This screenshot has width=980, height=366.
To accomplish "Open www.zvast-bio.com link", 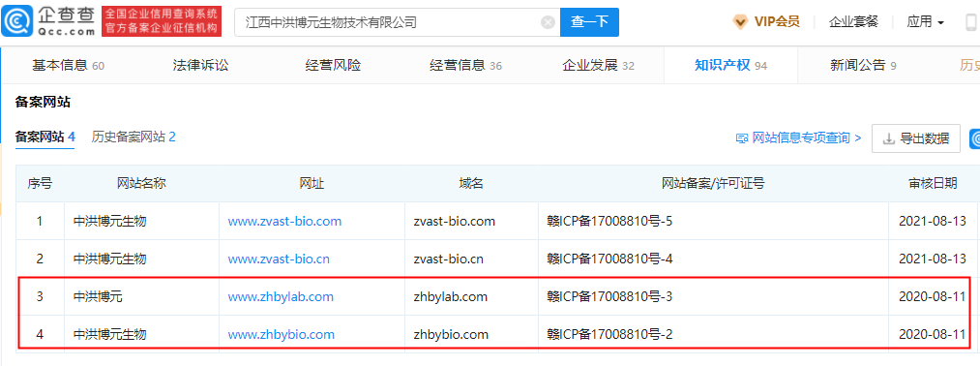I will (284, 221).
